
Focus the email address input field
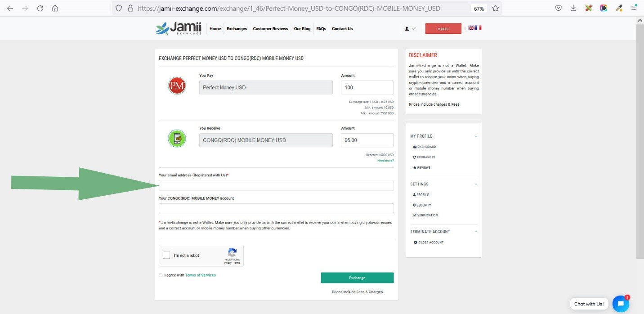click(276, 185)
